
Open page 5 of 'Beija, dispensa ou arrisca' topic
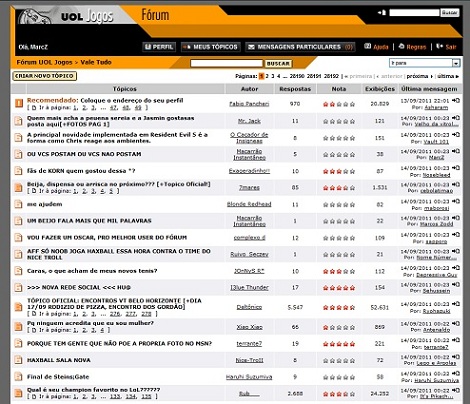coord(111,191)
